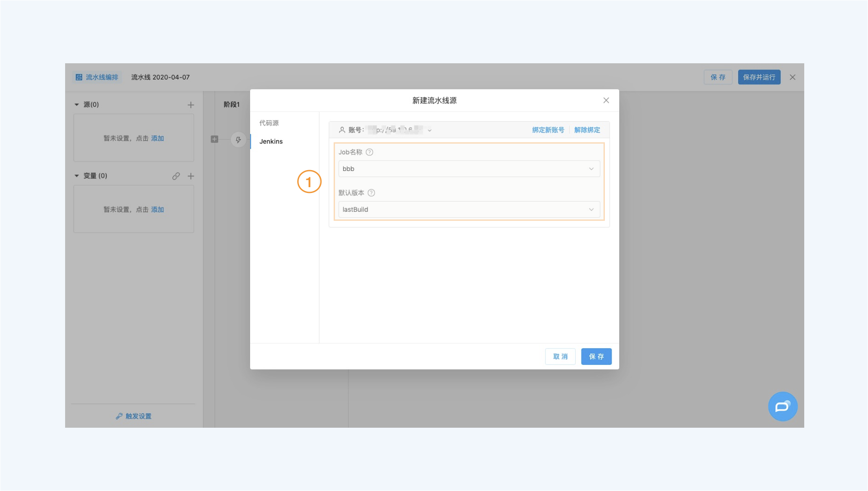Click the link icon in 变量 section
The image size is (868, 491).
[x=176, y=176]
